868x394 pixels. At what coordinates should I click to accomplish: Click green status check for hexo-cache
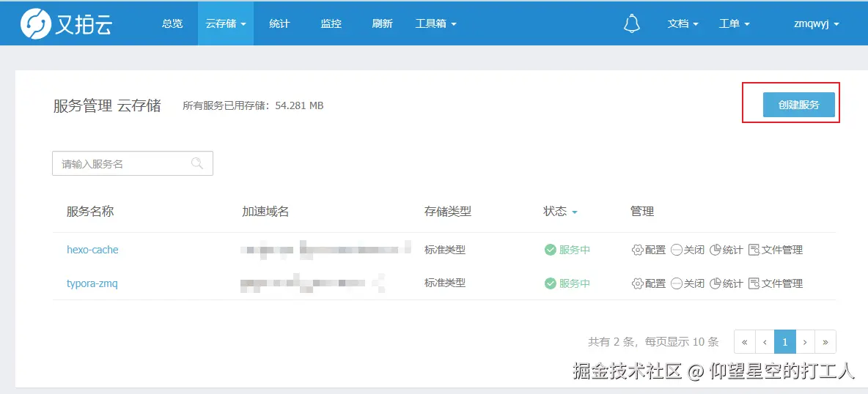(550, 250)
